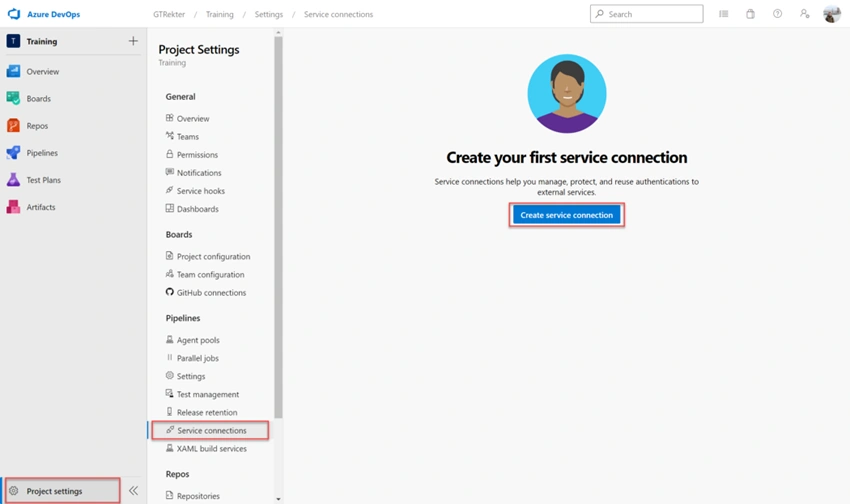
Task: Click the Settings breadcrumb
Action: (x=269, y=15)
